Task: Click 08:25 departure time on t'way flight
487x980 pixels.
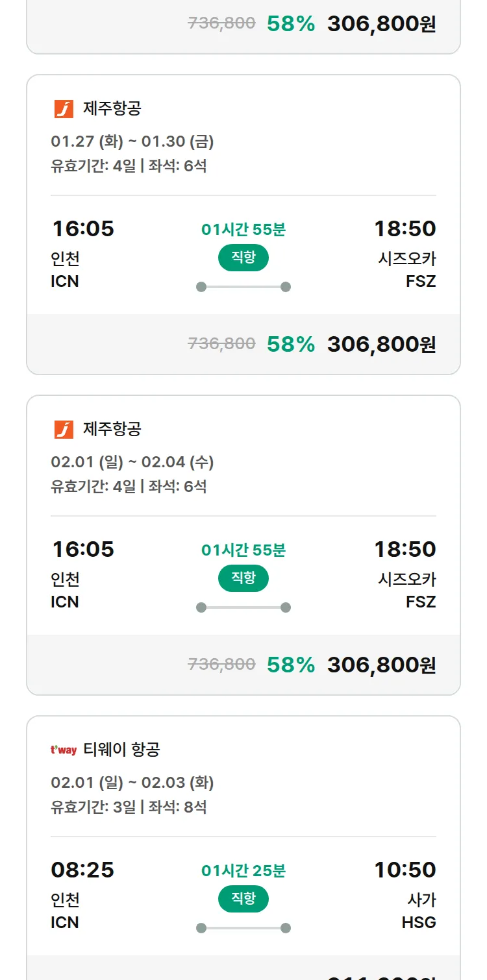Action: pyautogui.click(x=82, y=870)
